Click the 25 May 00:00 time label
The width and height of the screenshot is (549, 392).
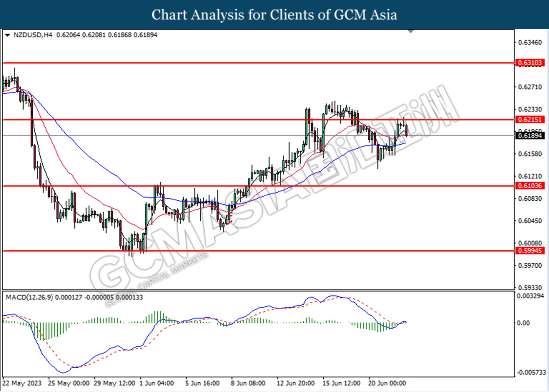(x=69, y=383)
